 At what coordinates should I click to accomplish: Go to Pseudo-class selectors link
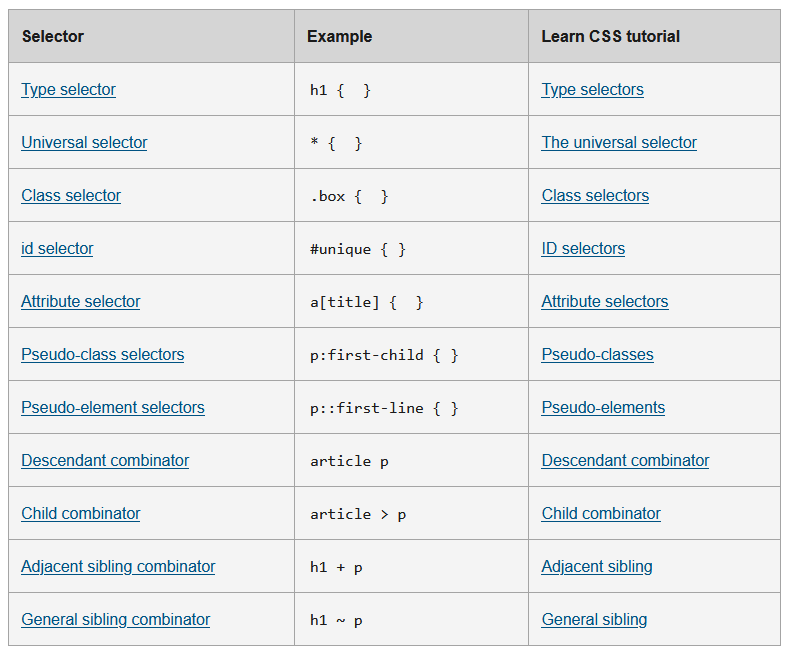click(x=102, y=355)
